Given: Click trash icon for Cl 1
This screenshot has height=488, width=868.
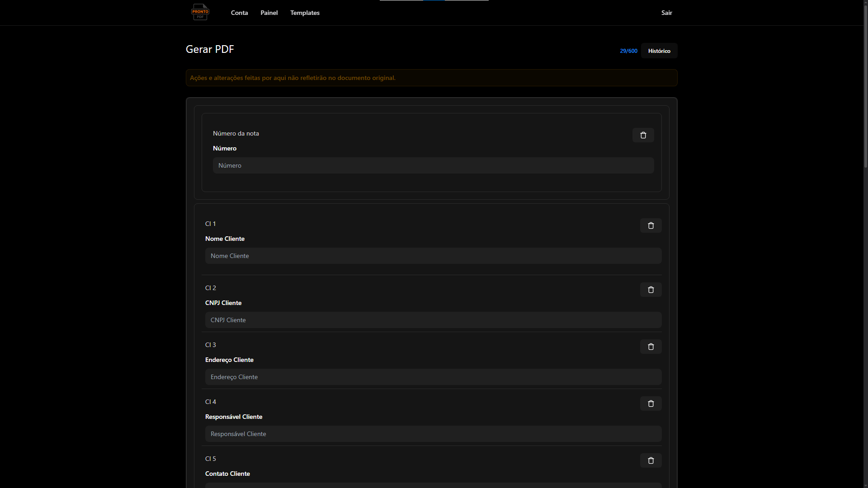Looking at the screenshot, I should coord(651,225).
